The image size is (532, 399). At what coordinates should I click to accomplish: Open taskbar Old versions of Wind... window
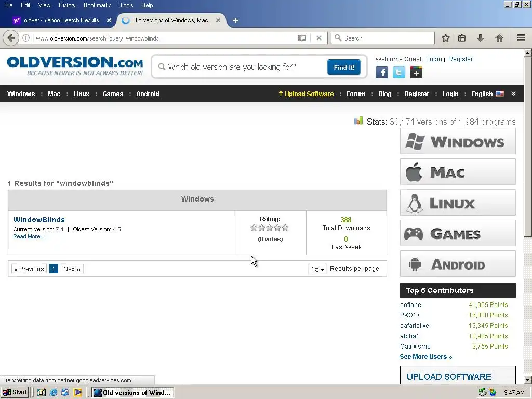(x=132, y=393)
